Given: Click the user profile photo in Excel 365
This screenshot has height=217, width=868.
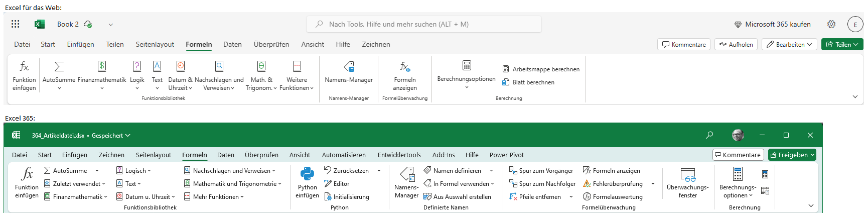Looking at the screenshot, I should [x=738, y=135].
